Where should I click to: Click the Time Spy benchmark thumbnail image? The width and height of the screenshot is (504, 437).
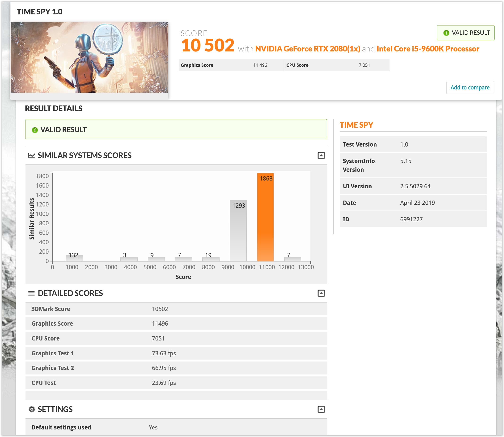point(89,57)
